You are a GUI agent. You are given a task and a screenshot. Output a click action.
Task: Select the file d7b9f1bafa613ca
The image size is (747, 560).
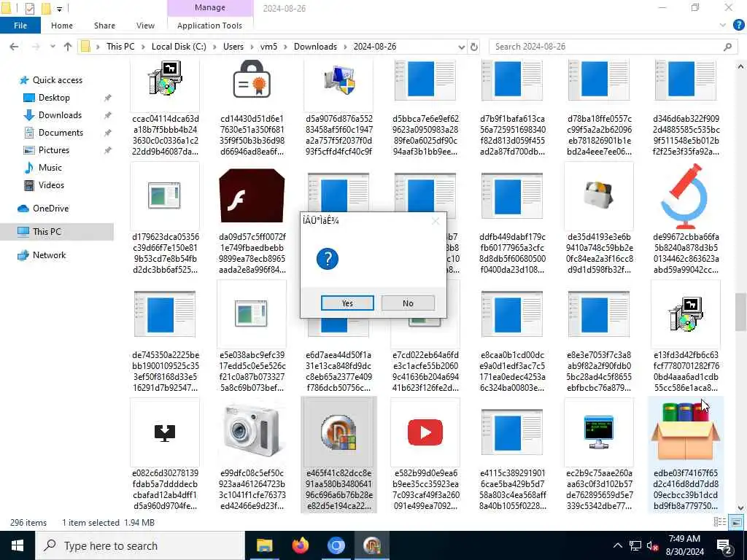coord(512,109)
